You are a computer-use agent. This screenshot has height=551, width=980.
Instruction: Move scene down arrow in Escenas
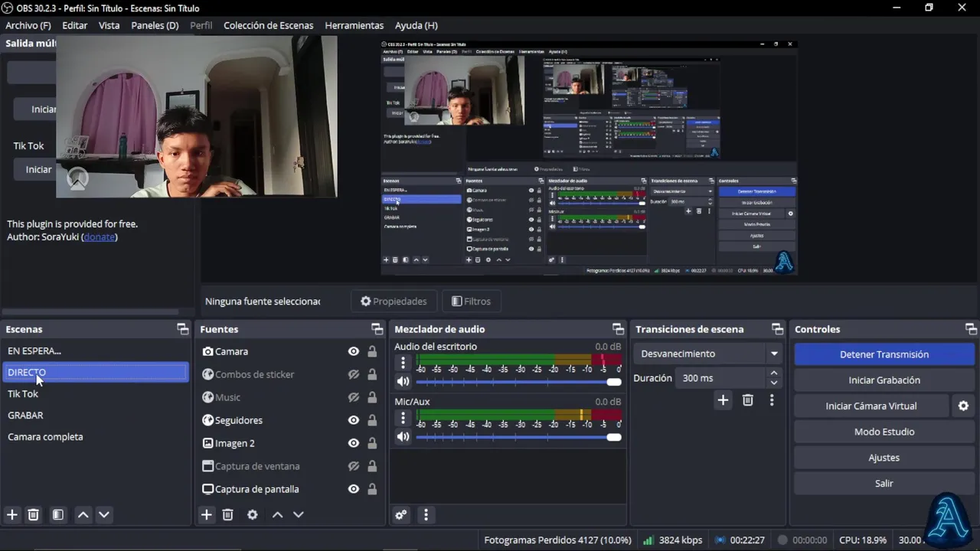[104, 515]
